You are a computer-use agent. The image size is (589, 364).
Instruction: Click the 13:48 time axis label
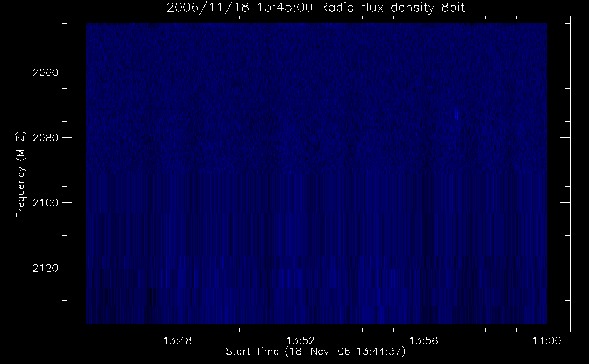pyautogui.click(x=178, y=341)
